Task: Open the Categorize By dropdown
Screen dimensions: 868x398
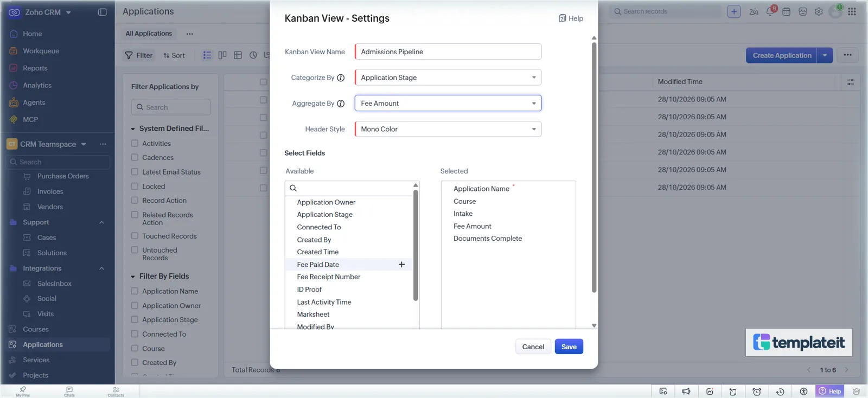Action: click(448, 78)
